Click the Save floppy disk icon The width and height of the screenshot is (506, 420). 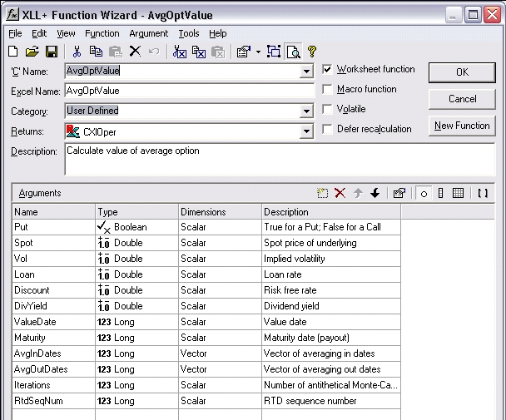tap(52, 52)
